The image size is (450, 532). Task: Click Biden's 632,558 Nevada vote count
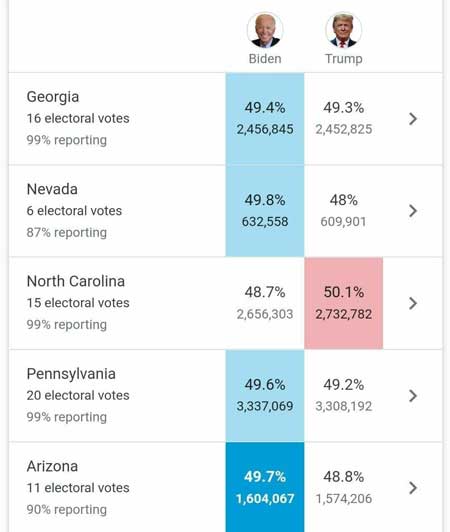click(x=265, y=222)
